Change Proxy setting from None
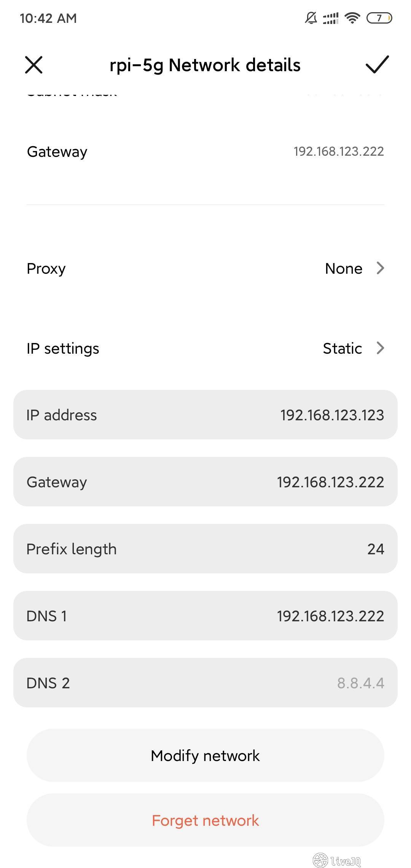 coord(344,268)
